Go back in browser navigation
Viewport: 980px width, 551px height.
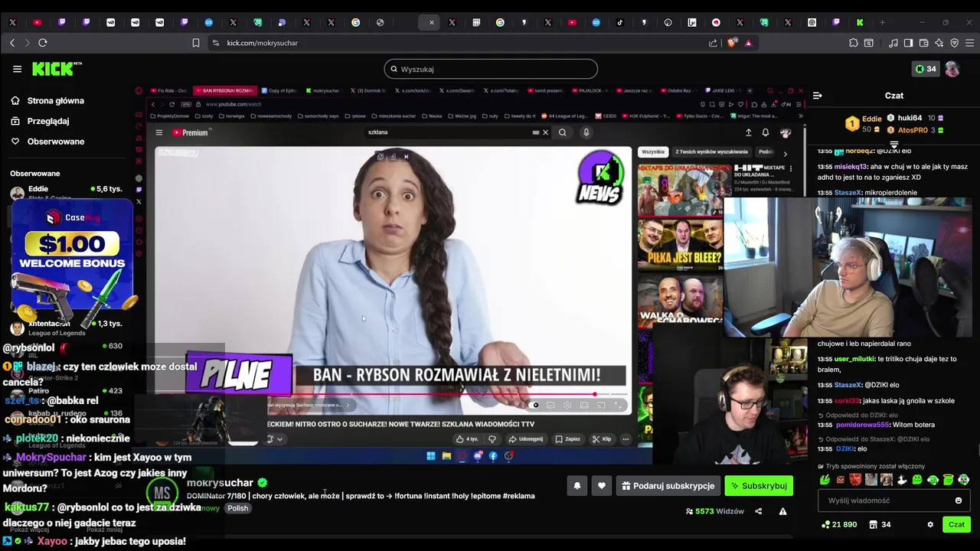click(x=12, y=43)
